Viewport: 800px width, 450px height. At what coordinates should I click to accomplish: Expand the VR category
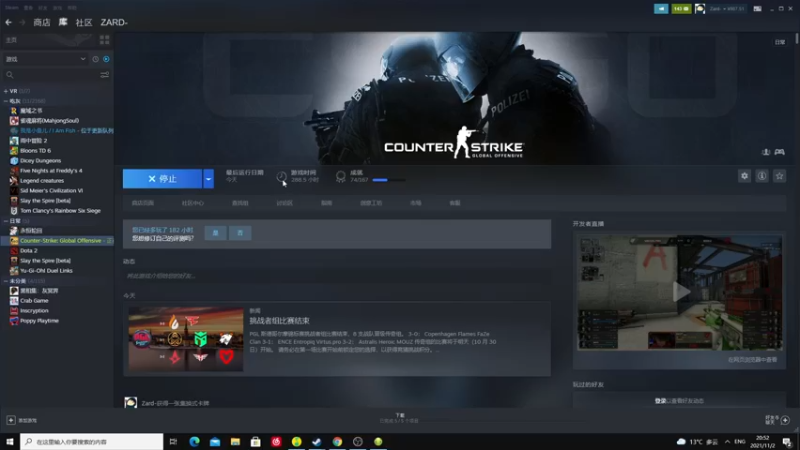6,91
